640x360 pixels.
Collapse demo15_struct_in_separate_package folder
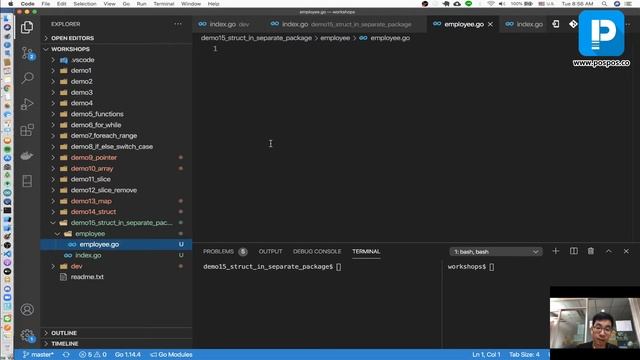(x=116, y=223)
